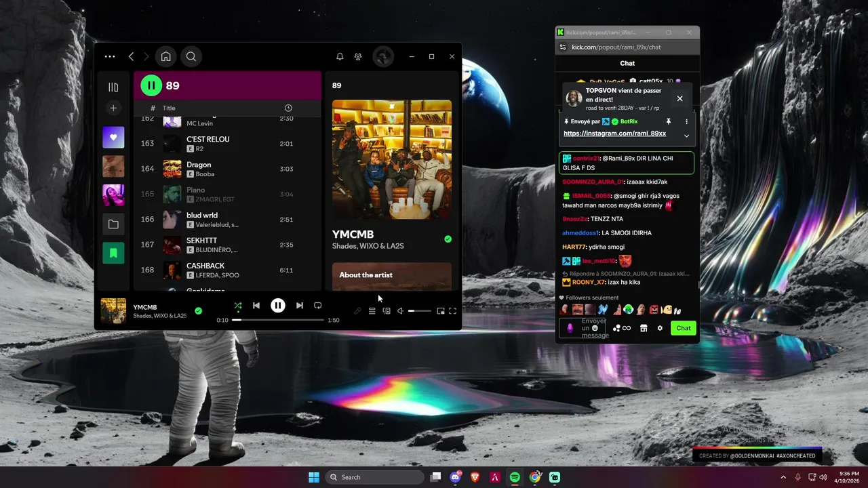The width and height of the screenshot is (868, 488).
Task: Play track Dragon by Booba
Action: (x=227, y=169)
